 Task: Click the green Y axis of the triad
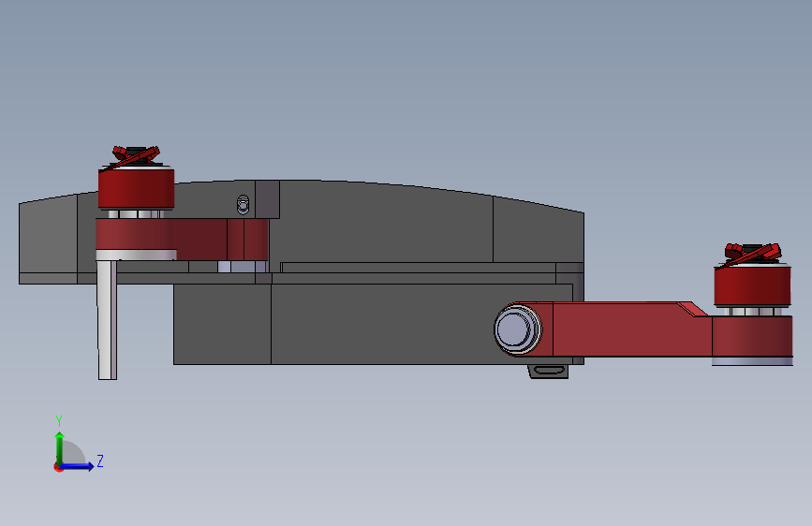60,447
